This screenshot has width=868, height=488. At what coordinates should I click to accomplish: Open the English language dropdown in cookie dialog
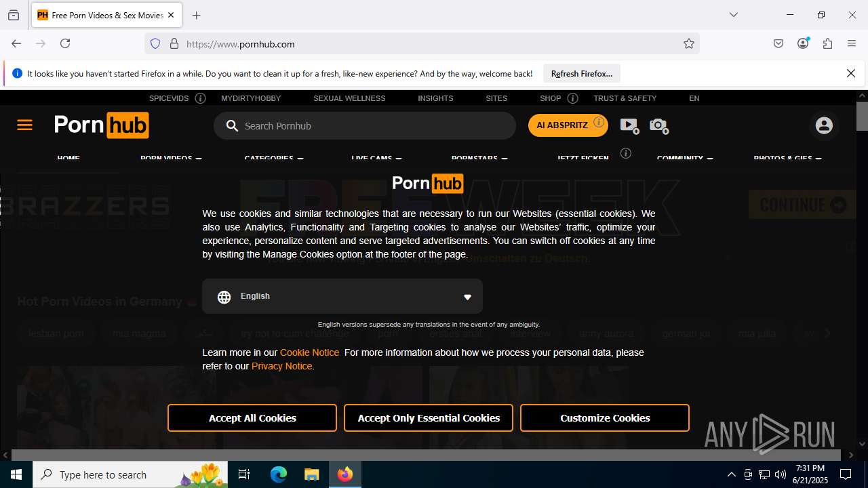[x=342, y=296]
